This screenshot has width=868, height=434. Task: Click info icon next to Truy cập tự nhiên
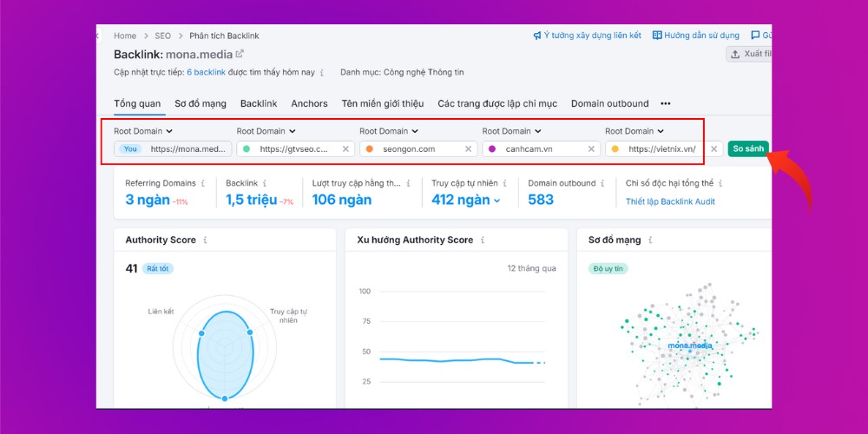(505, 183)
